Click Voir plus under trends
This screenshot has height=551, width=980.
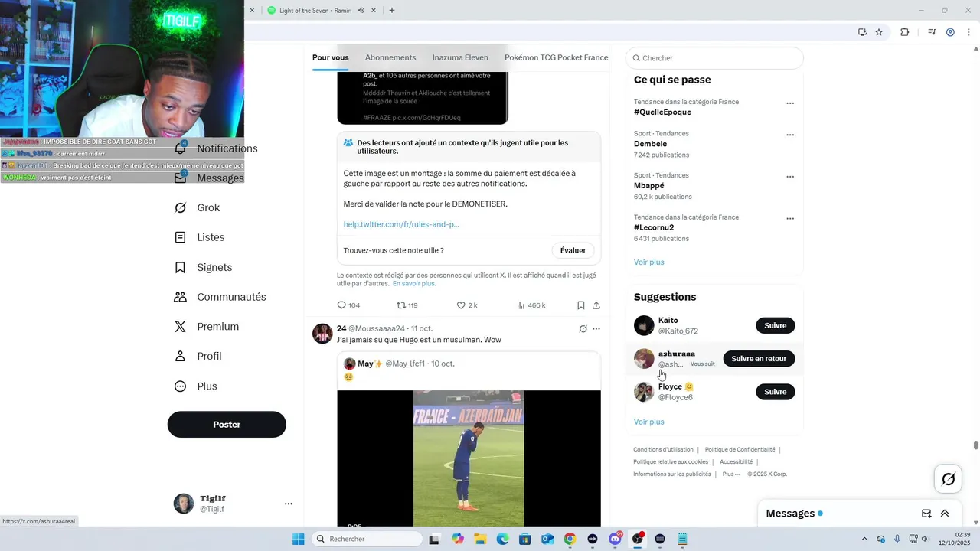click(x=648, y=262)
